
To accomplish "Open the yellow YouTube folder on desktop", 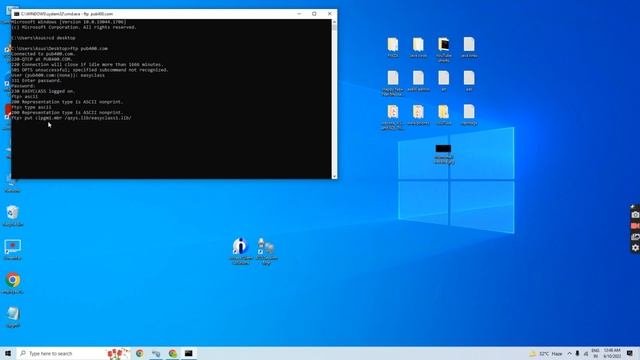I will click(444, 115).
